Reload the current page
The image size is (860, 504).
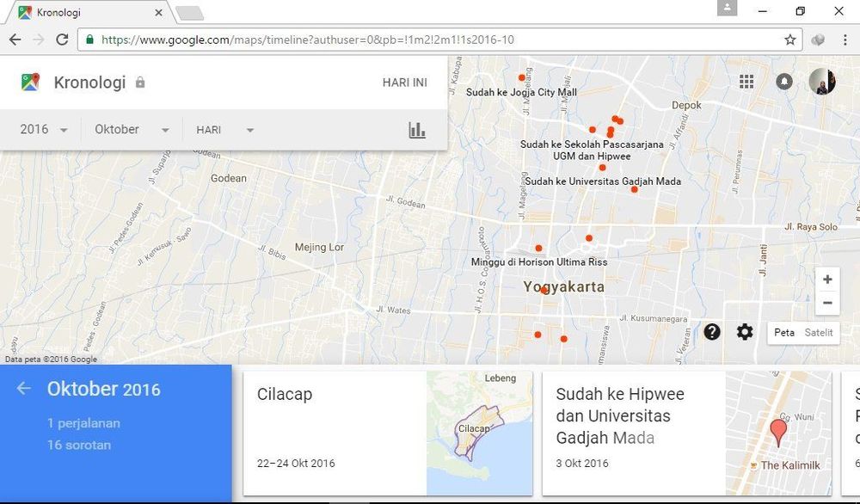[62, 40]
